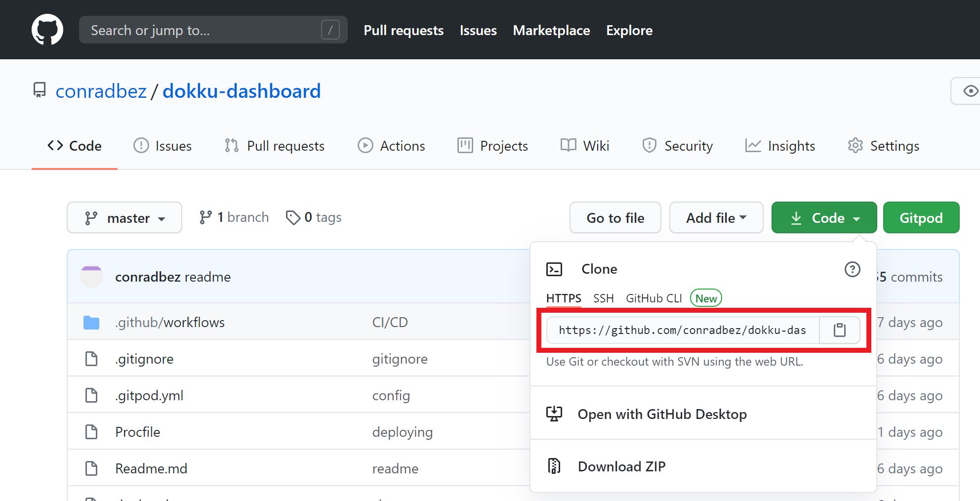This screenshot has width=980, height=501.
Task: Select the HTTPS clone tab
Action: pyautogui.click(x=564, y=298)
